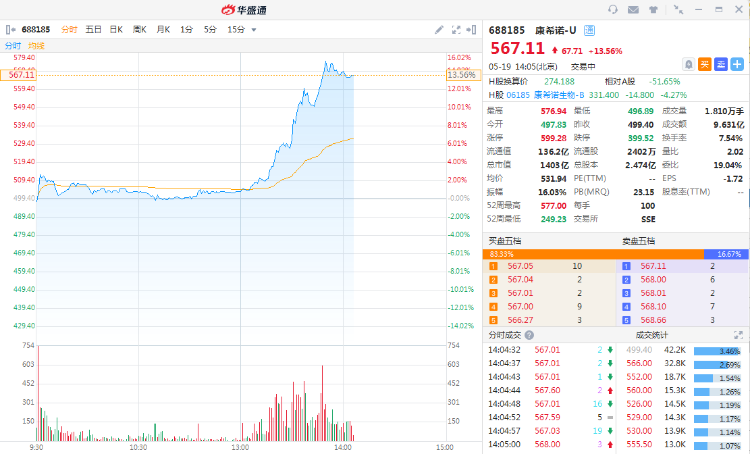Viewport: 750px width, 454px height.
Task: Click the 换手率 value 7.54%
Action: (x=730, y=138)
